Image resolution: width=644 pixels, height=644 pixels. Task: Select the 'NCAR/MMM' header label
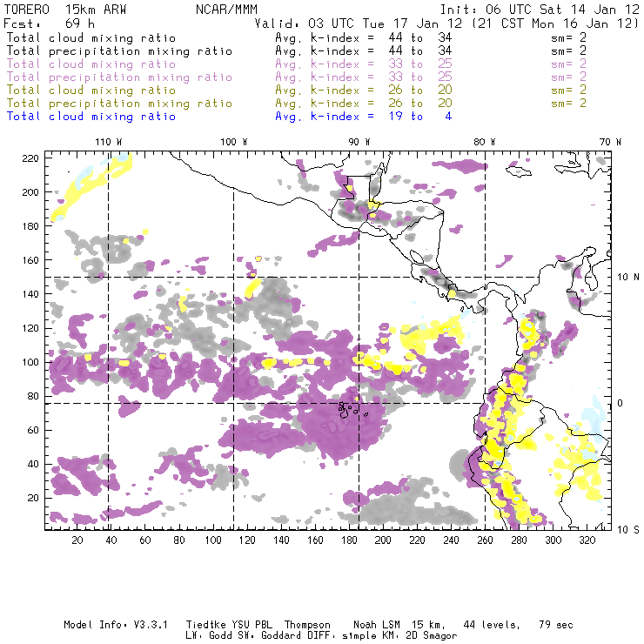(226, 10)
